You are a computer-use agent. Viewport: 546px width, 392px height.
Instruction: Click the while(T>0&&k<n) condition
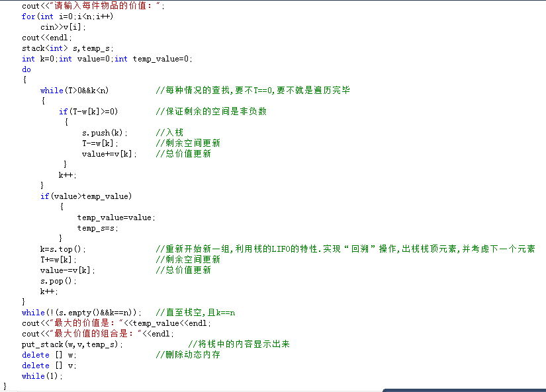pos(75,91)
